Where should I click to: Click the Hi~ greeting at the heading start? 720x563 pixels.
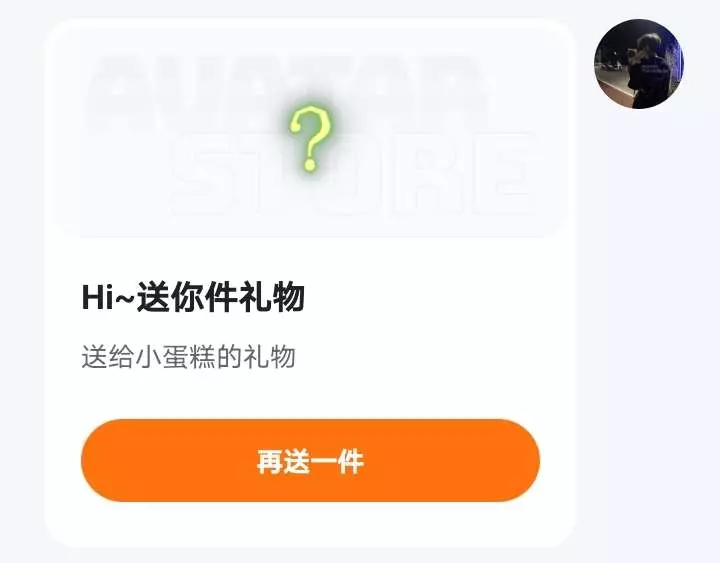pos(108,298)
